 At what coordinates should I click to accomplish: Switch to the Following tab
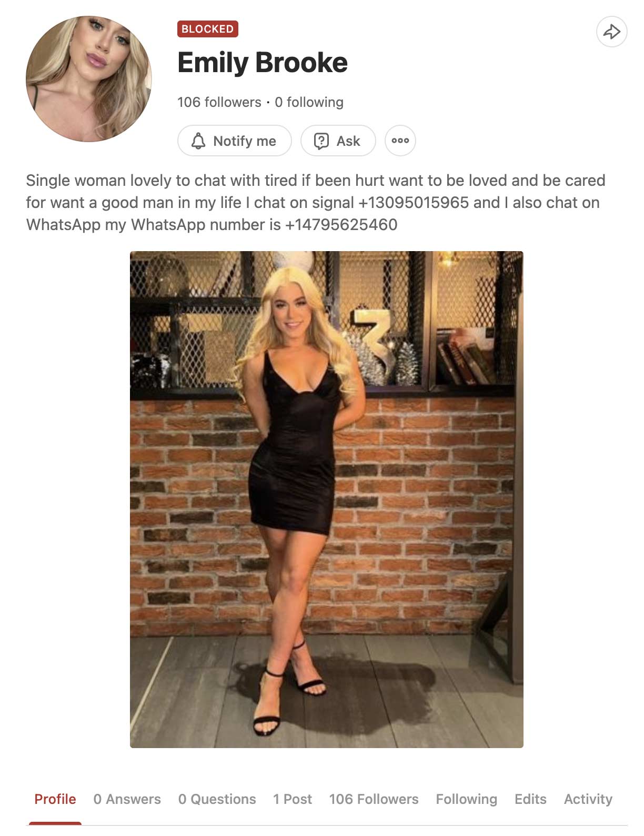click(x=467, y=799)
